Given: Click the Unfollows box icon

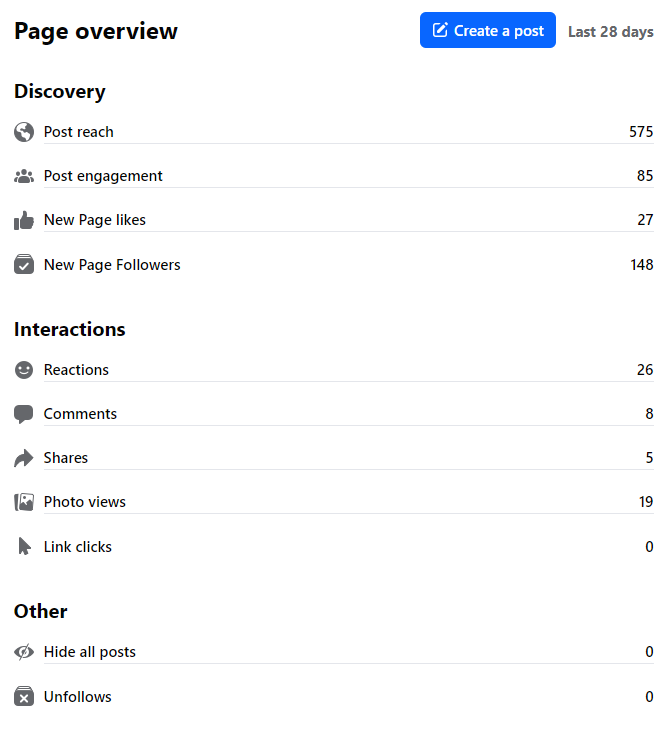Looking at the screenshot, I should [x=24, y=697].
